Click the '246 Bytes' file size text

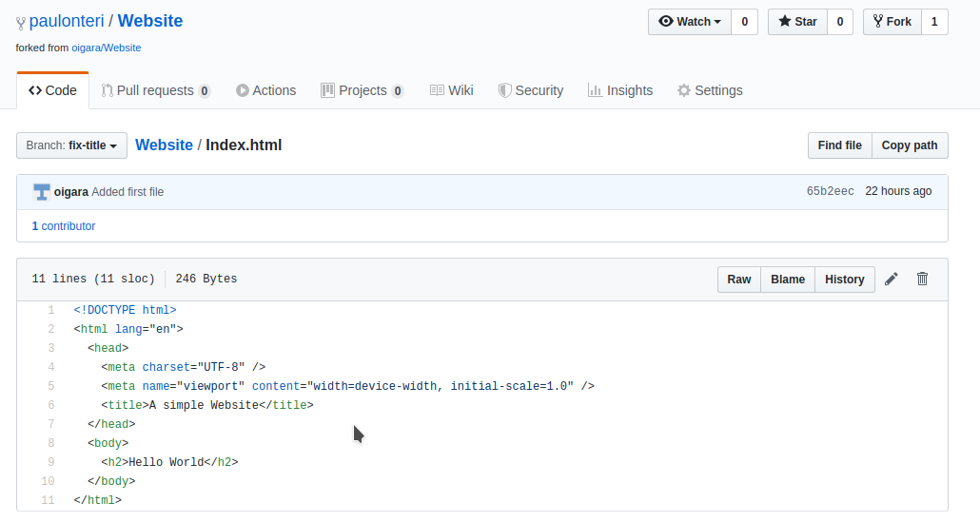click(x=206, y=279)
